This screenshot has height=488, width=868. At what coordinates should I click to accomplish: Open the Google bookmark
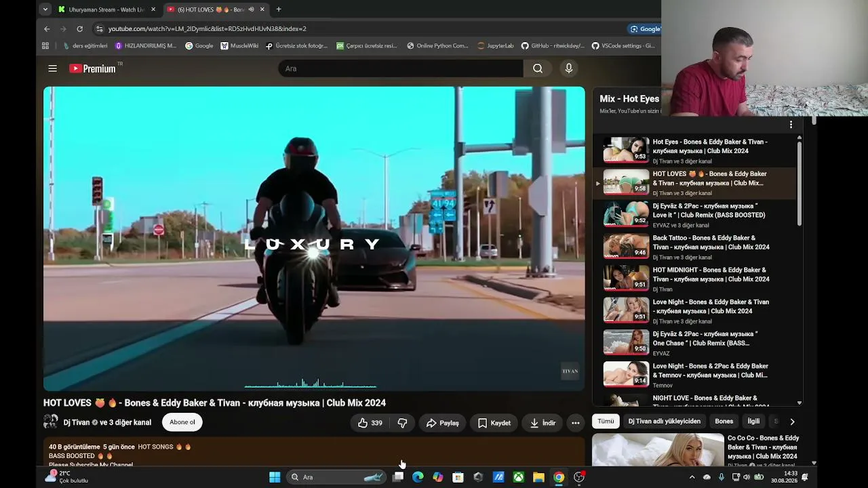199,46
